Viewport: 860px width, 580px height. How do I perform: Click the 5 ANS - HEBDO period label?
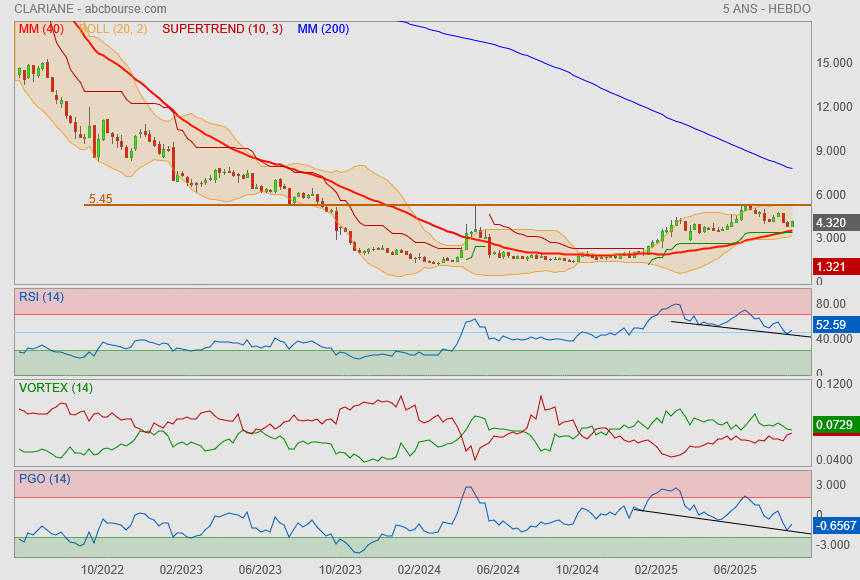point(766,9)
